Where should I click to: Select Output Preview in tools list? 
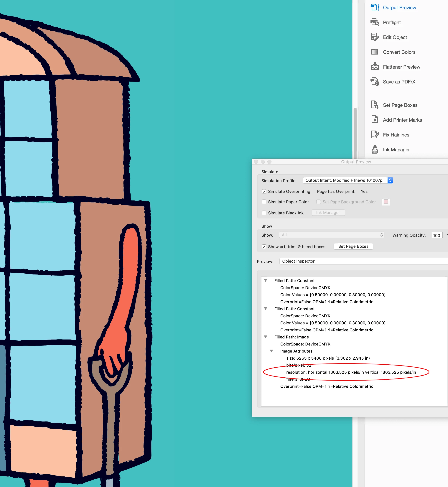tap(399, 8)
